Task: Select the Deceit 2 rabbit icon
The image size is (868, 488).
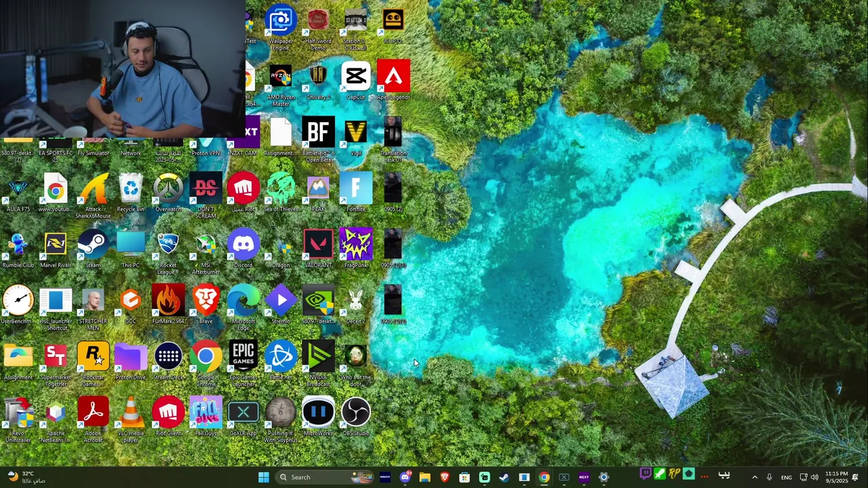Action: (x=355, y=304)
